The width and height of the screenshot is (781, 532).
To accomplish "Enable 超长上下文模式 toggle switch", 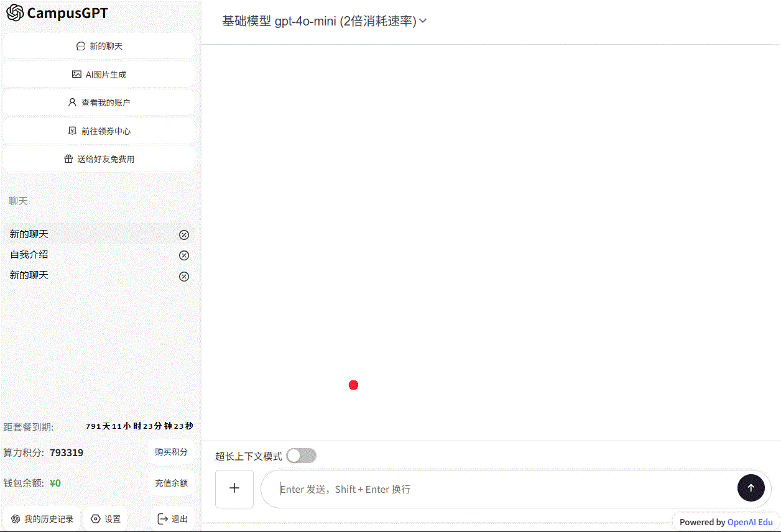I will 301,456.
